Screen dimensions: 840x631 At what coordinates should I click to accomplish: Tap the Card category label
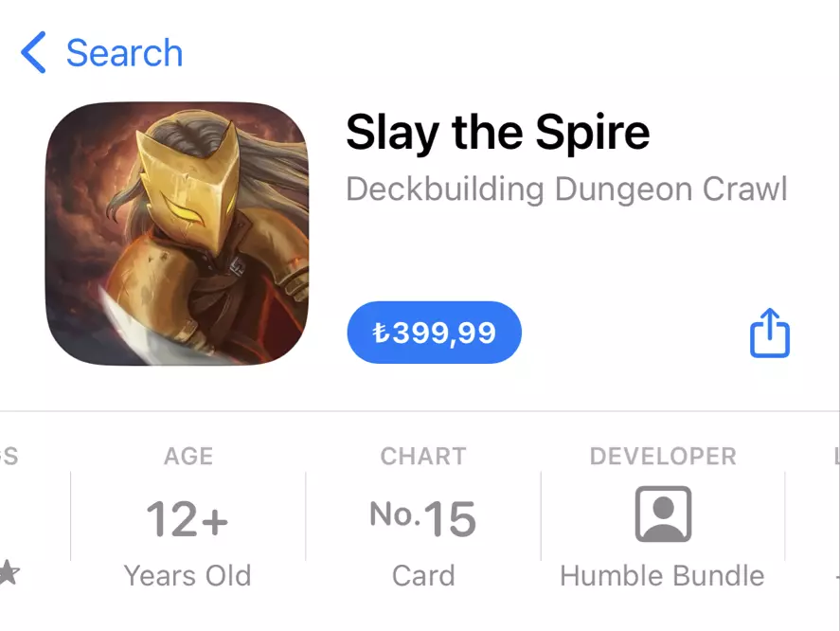tap(423, 576)
